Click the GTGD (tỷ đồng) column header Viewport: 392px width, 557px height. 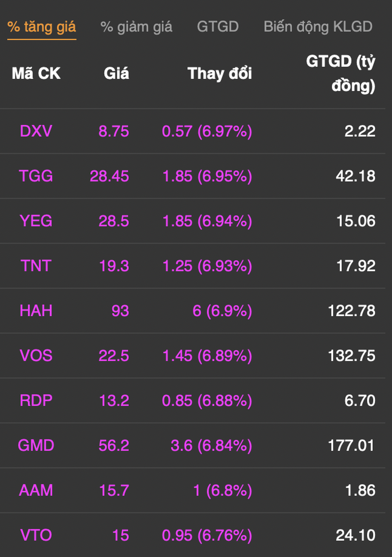[x=340, y=73]
